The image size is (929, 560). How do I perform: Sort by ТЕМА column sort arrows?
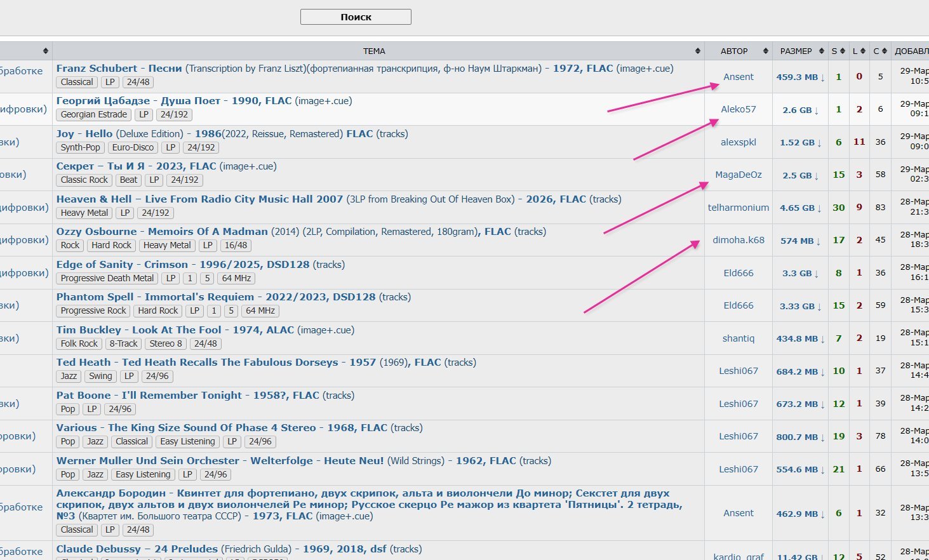pyautogui.click(x=697, y=51)
